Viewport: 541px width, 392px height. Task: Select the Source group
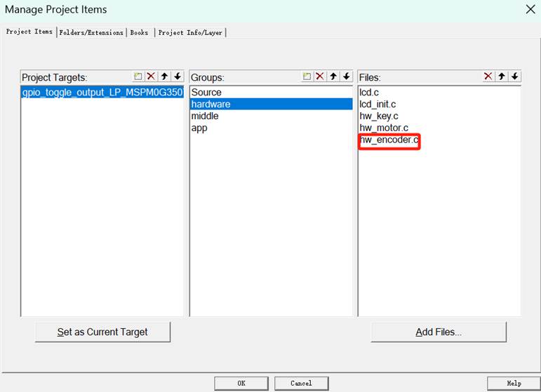[x=271, y=93]
